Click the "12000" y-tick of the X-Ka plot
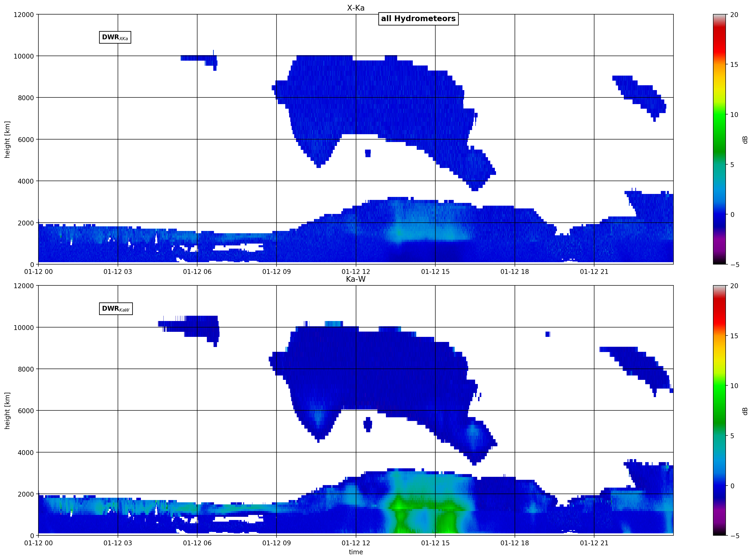The width and height of the screenshot is (753, 560). (x=24, y=14)
